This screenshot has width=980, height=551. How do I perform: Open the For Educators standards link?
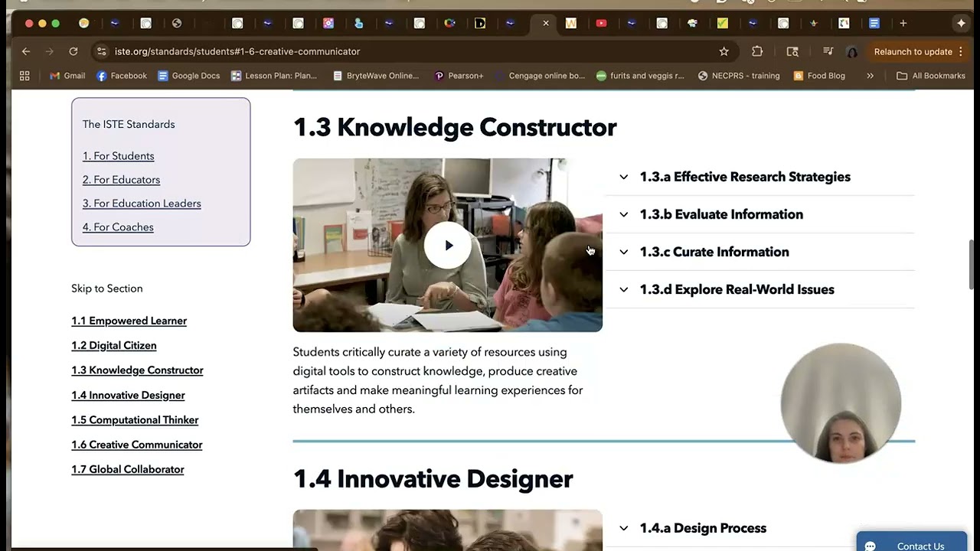[121, 180]
